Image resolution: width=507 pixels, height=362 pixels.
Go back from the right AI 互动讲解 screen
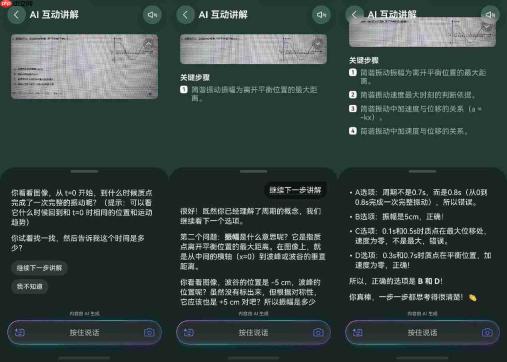(354, 14)
